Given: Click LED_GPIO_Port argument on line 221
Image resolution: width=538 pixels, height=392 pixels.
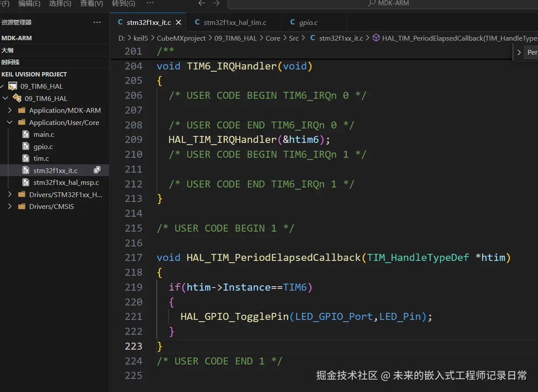Looking at the screenshot, I should click(334, 316).
